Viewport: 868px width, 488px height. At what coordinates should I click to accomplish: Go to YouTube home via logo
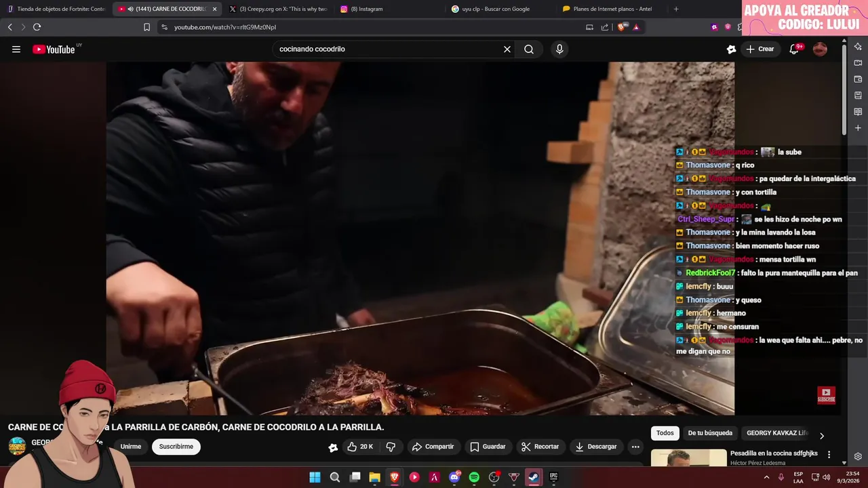pos(54,49)
